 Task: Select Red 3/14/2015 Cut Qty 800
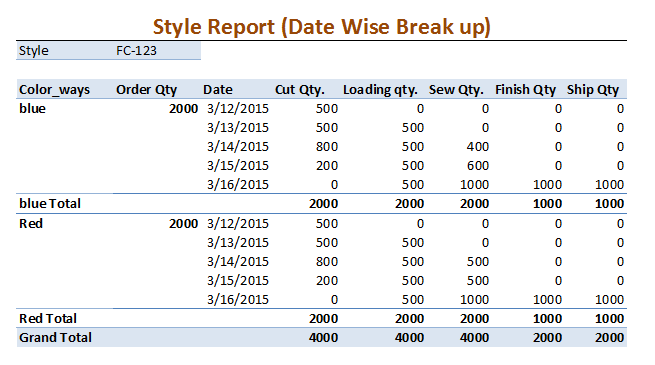pyautogui.click(x=327, y=261)
